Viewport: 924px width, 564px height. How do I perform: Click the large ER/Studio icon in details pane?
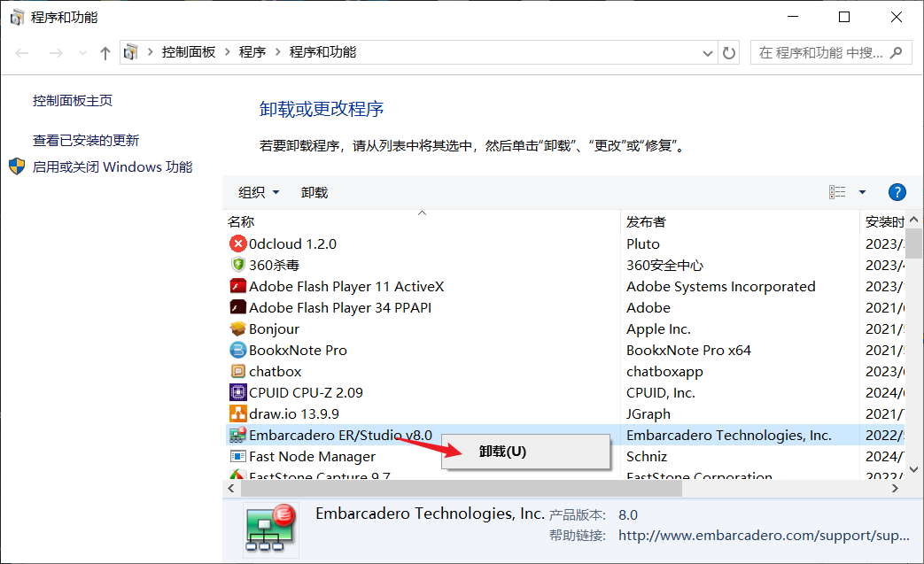pos(271,529)
